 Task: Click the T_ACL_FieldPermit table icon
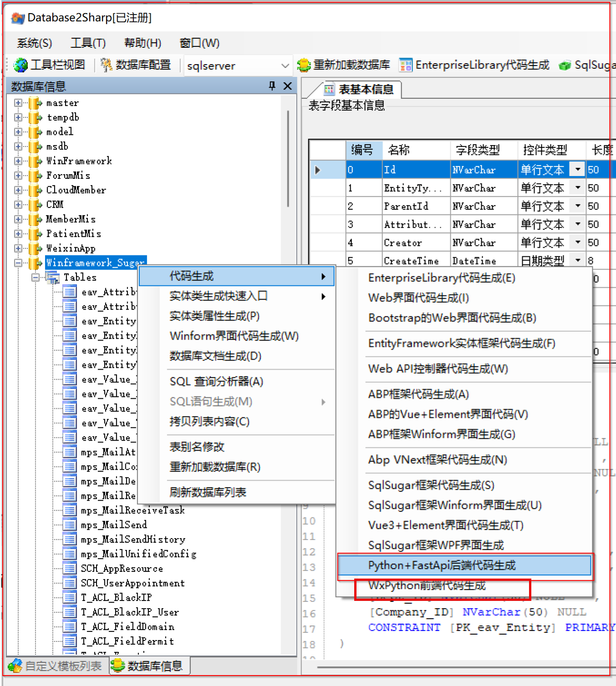coord(70,641)
